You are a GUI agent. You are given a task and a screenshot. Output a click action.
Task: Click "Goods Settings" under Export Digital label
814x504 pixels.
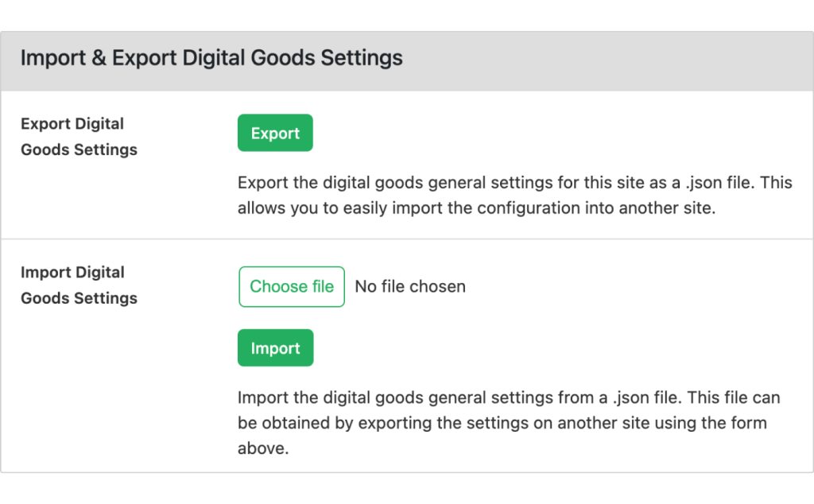point(79,149)
